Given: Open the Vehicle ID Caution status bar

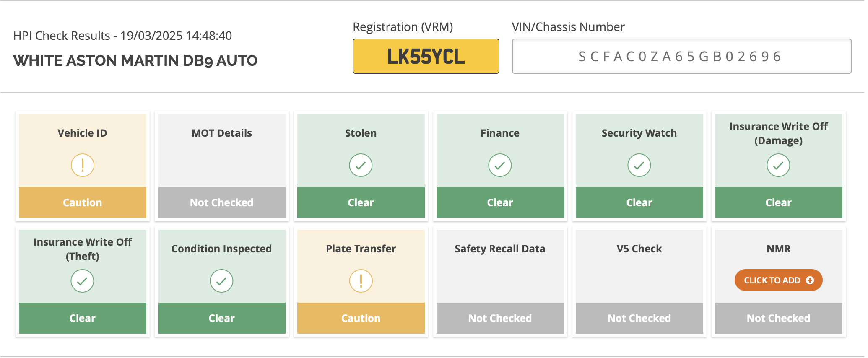Looking at the screenshot, I should click(x=83, y=202).
